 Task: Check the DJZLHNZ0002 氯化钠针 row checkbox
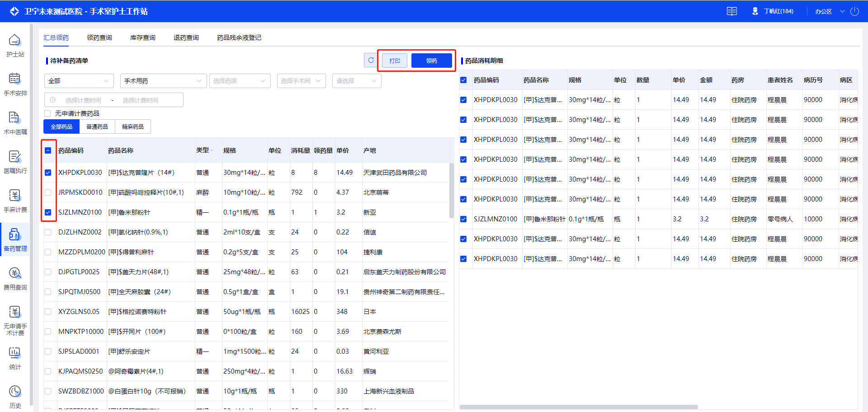(48, 232)
